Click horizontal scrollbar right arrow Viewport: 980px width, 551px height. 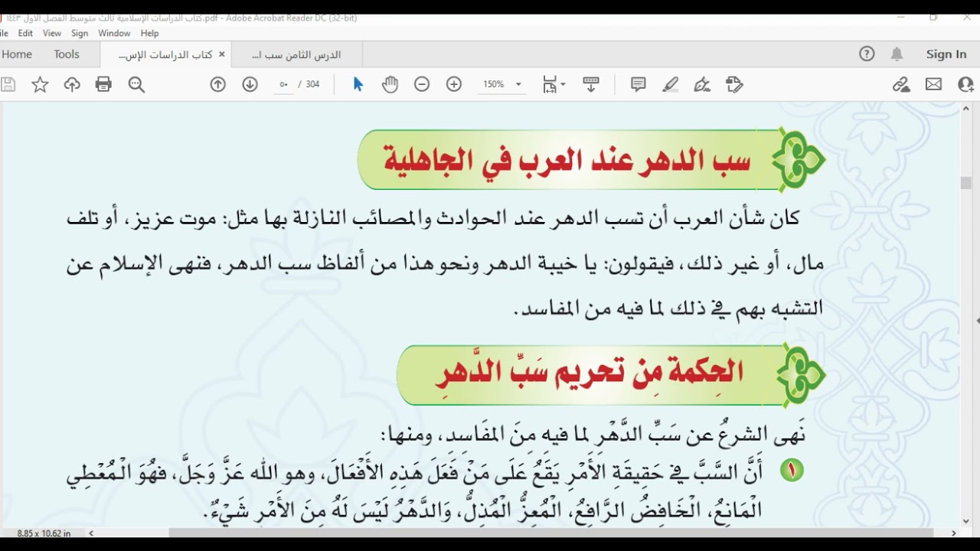coord(953,533)
